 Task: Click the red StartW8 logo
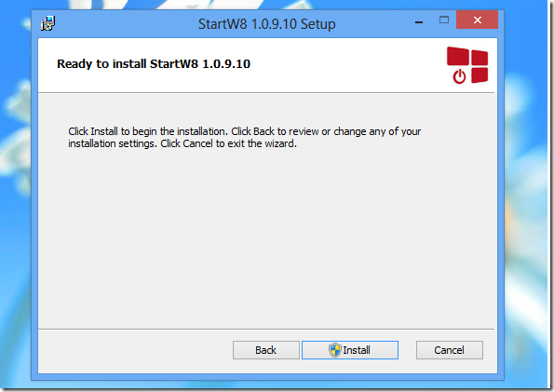(467, 65)
